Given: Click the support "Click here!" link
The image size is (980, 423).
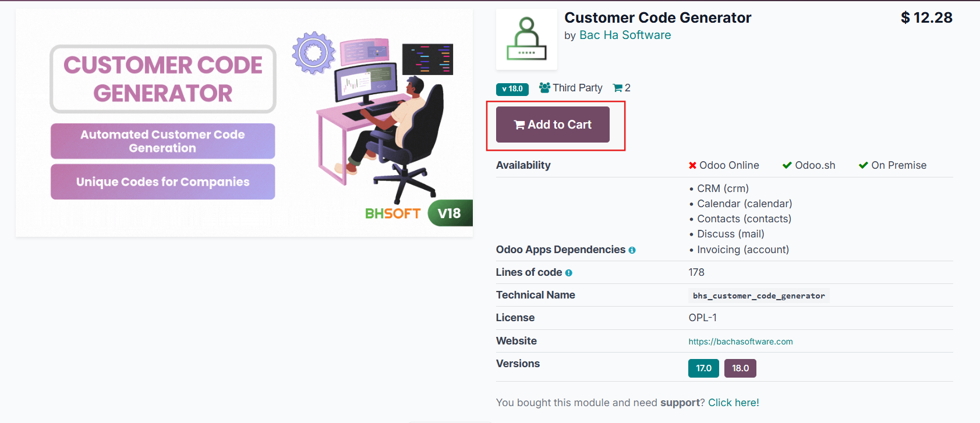Looking at the screenshot, I should (x=733, y=403).
